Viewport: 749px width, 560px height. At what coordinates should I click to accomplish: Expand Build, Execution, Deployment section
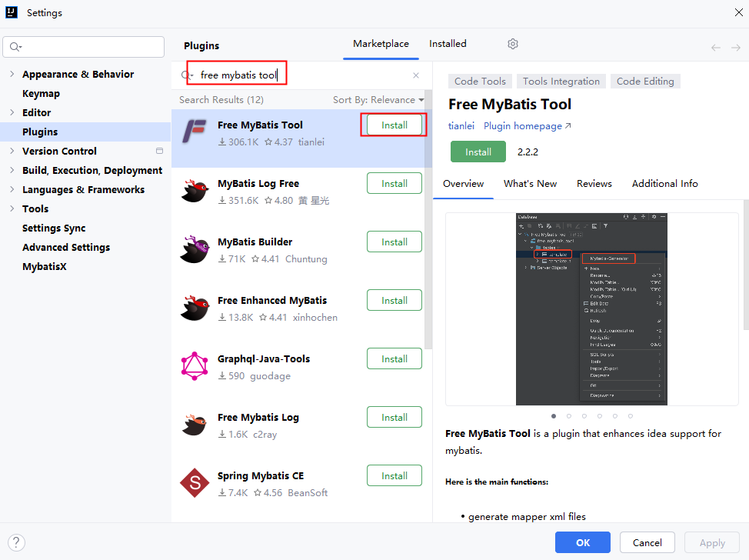click(12, 171)
